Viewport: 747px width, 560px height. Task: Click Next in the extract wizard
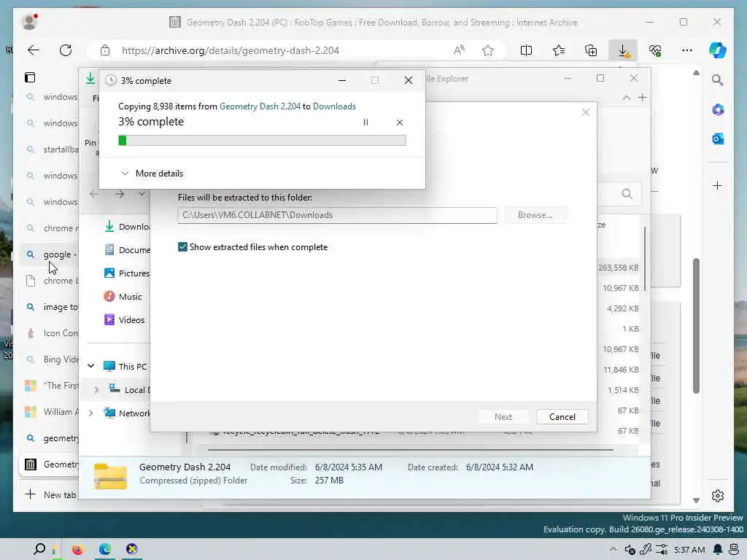[503, 416]
